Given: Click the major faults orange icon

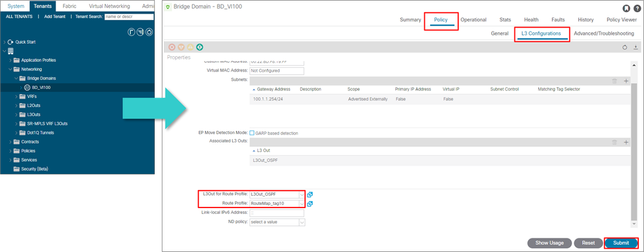Looking at the screenshot, I should (181, 47).
